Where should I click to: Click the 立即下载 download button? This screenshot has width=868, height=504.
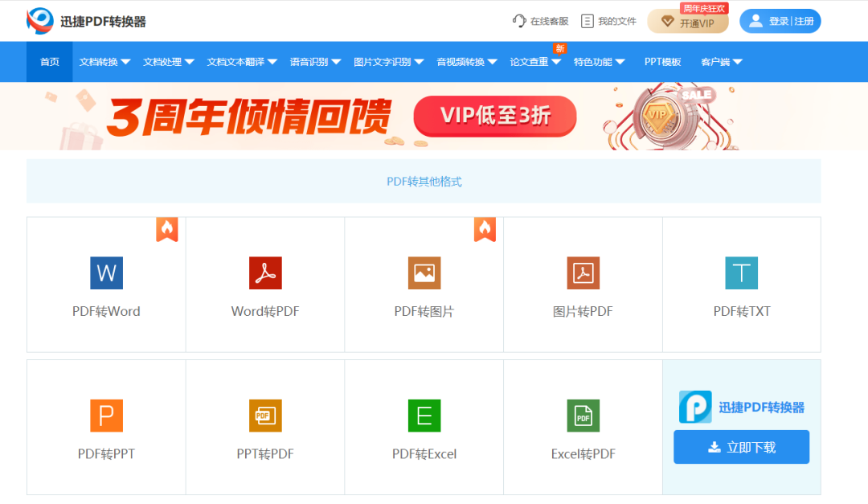click(x=741, y=447)
